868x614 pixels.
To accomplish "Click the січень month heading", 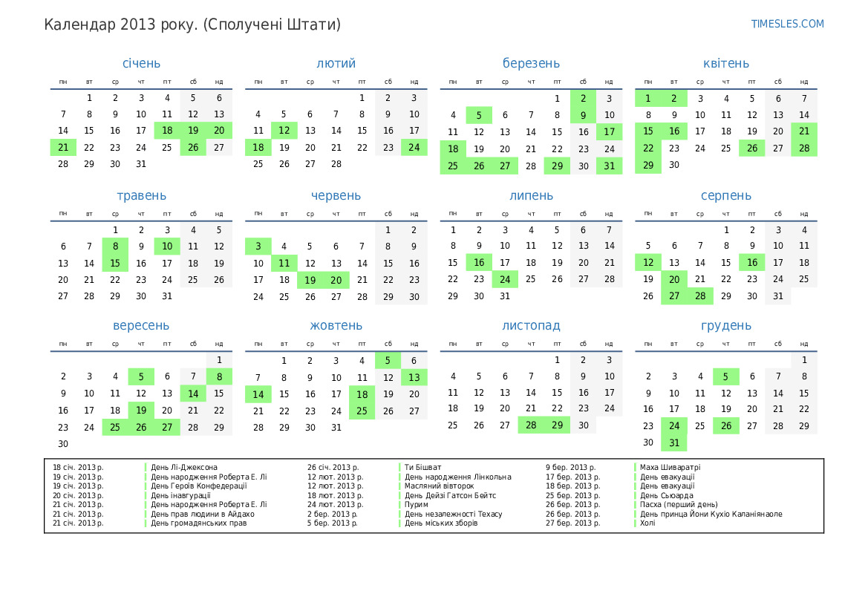I will [x=141, y=63].
